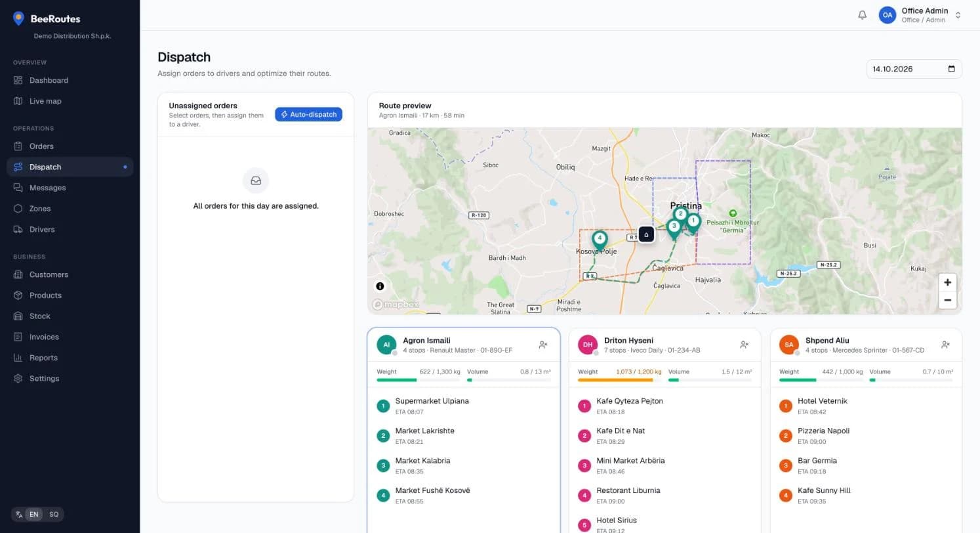Open Reports page
This screenshot has height=533, width=980.
[70, 358]
